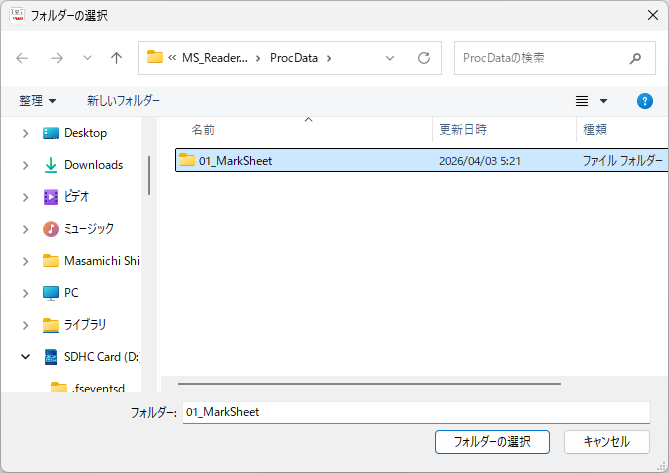Refresh the ProcData folder view
The height and width of the screenshot is (473, 669).
click(423, 58)
